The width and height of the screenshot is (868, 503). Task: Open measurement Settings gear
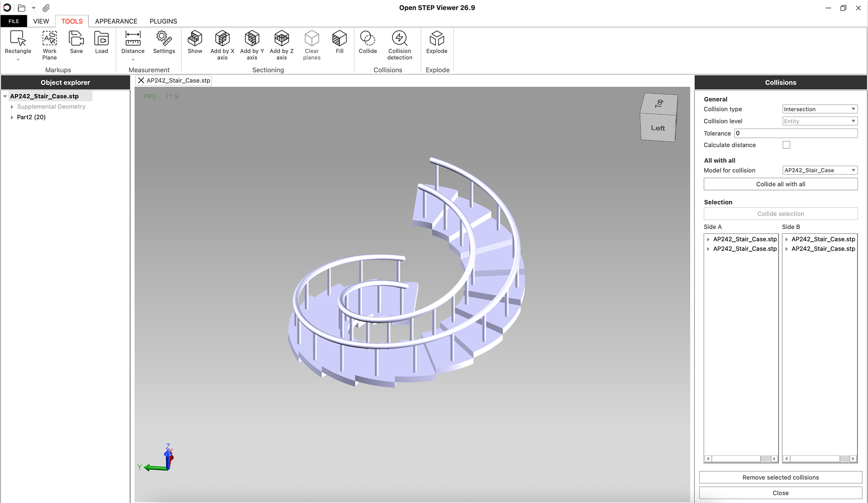click(164, 39)
